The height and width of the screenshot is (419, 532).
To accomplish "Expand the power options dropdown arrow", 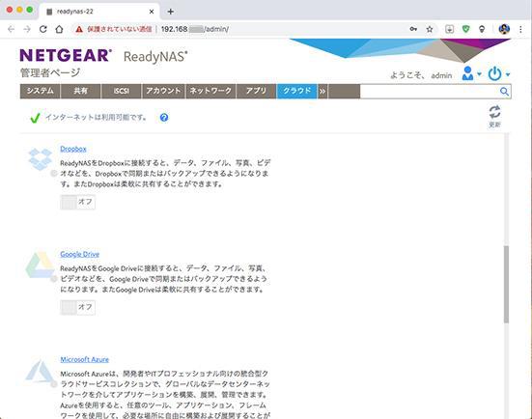I will click(508, 74).
